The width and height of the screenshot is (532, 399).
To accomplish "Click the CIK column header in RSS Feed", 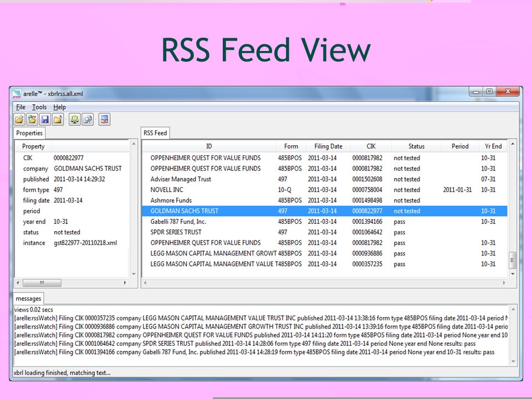I will click(x=371, y=146).
